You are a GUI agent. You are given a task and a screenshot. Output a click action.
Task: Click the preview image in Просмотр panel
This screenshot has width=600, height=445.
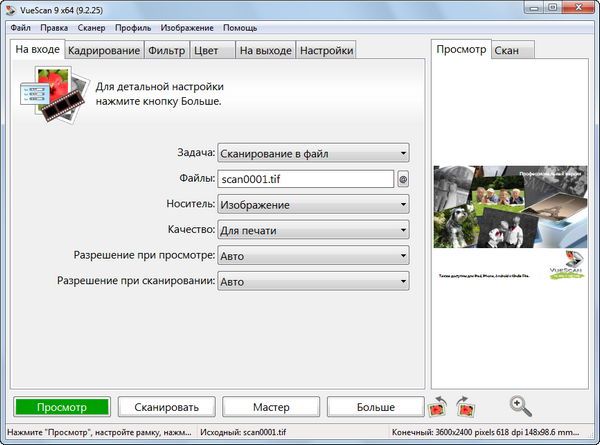[x=510, y=225]
